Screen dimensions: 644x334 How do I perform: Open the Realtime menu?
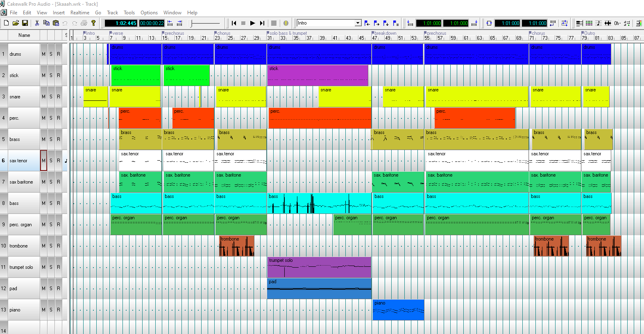[x=80, y=13]
